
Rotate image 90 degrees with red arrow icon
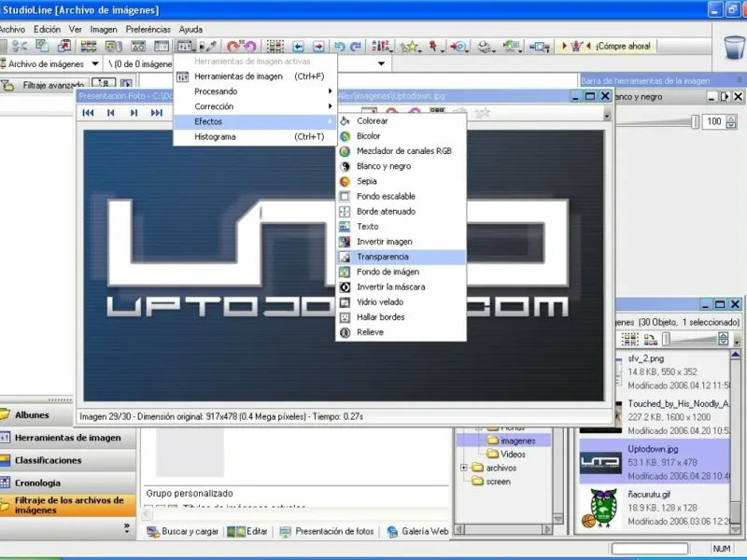[233, 46]
